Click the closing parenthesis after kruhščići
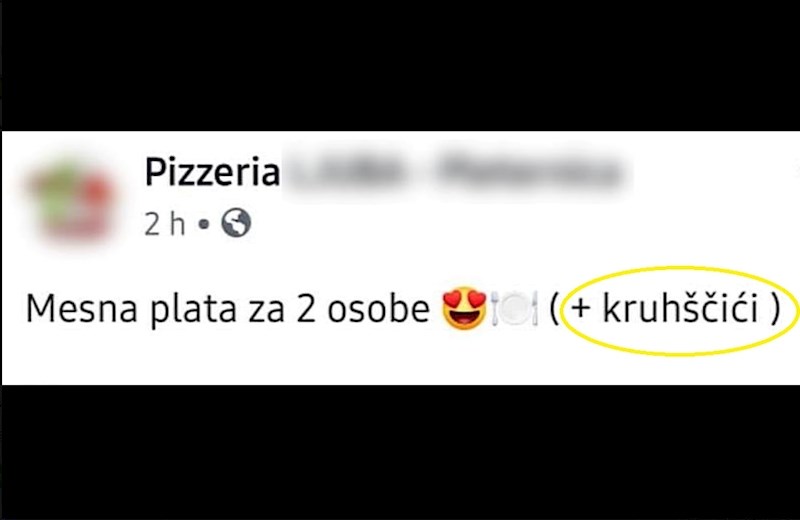The image size is (800, 520). pos(775,308)
